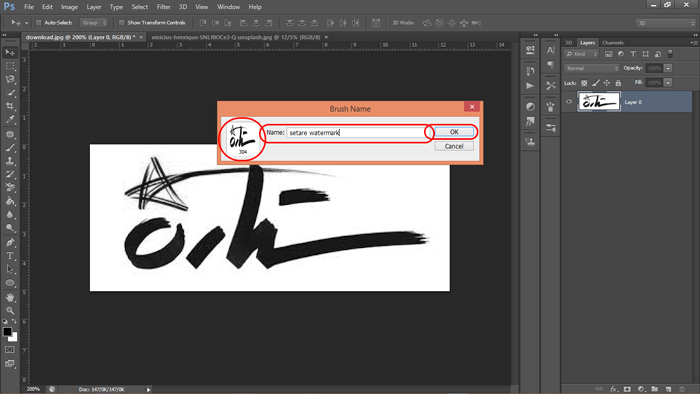Open the Layers panel flyout menu
This screenshot has height=394, width=700.
[694, 43]
